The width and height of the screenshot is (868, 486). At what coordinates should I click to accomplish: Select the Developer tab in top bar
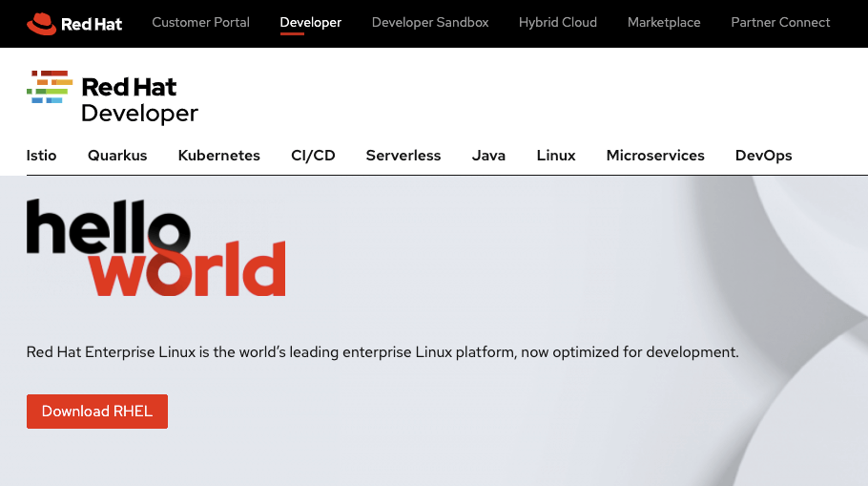click(310, 22)
